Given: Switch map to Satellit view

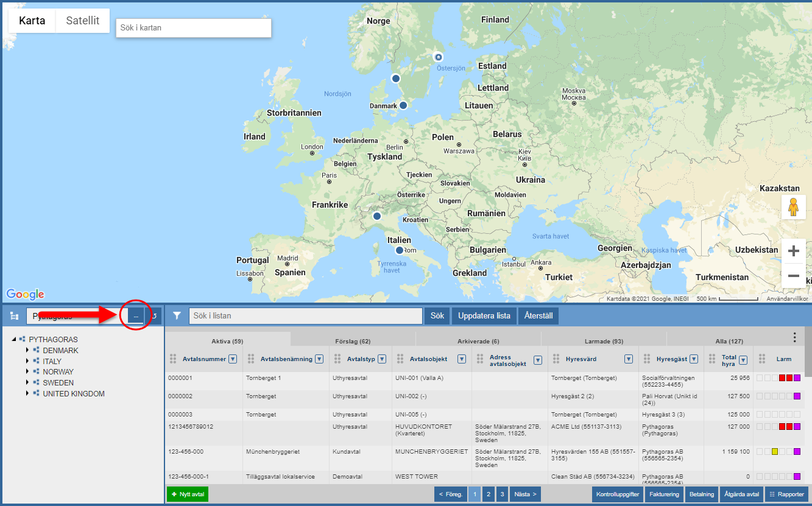Looking at the screenshot, I should point(83,21).
